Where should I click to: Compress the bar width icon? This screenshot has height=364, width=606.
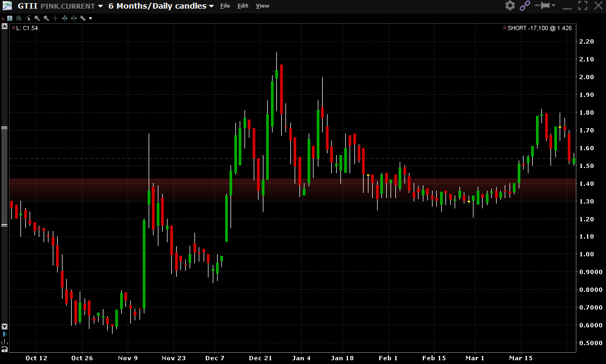point(74,18)
